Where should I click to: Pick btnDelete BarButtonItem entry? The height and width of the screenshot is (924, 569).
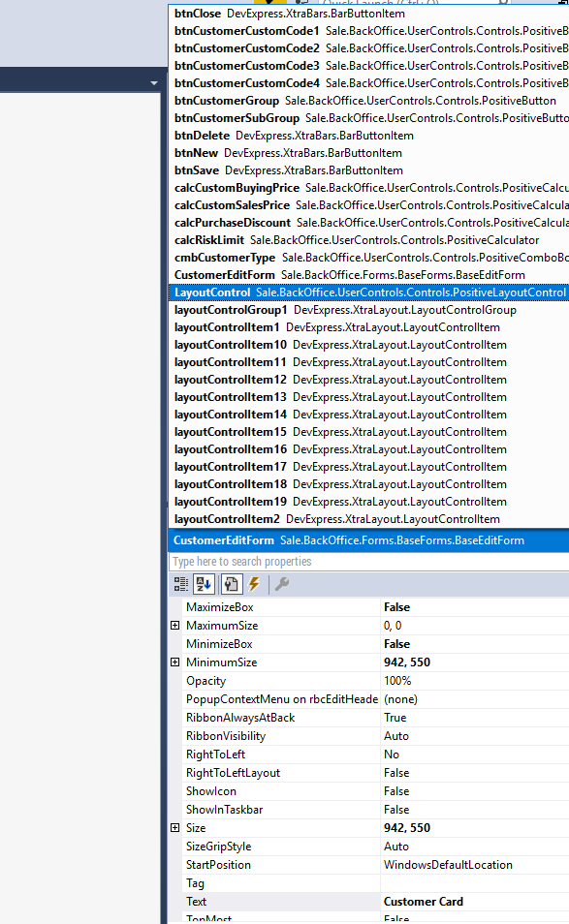pos(369,136)
